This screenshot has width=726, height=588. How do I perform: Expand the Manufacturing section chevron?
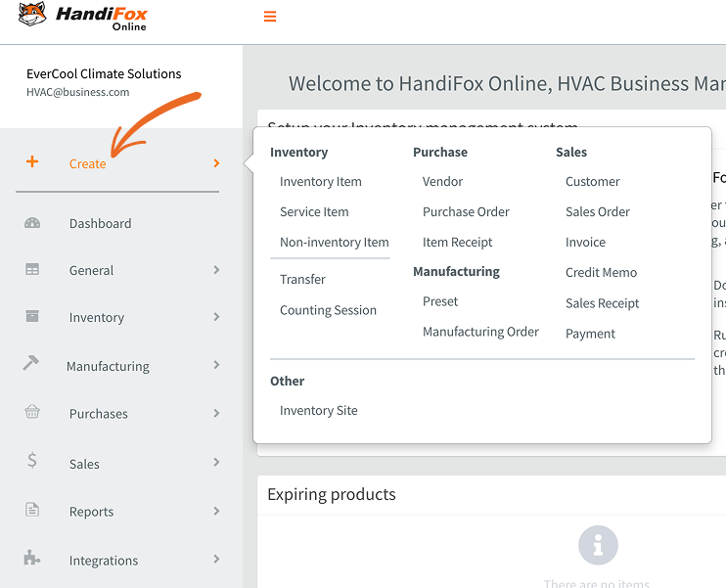tap(216, 365)
